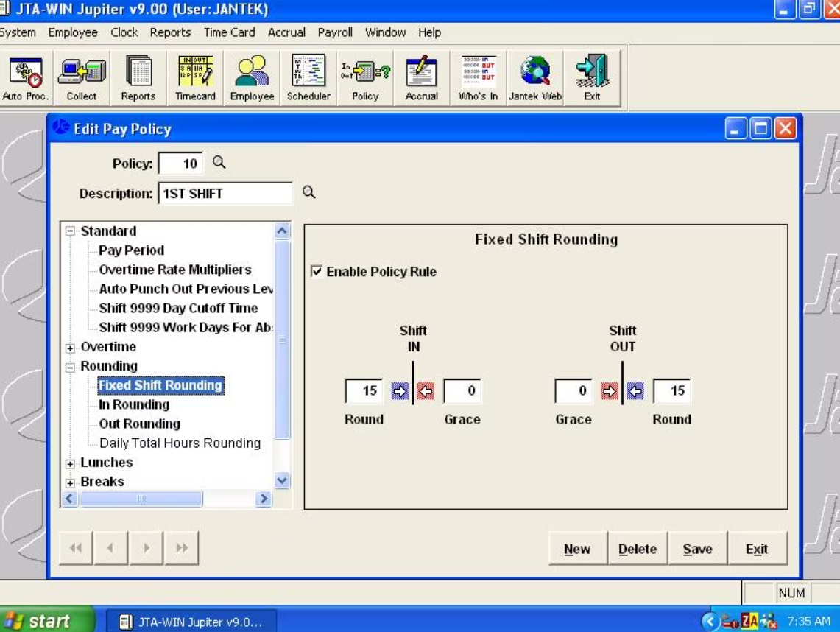
Task: Click the Policy number field
Action: pos(181,164)
